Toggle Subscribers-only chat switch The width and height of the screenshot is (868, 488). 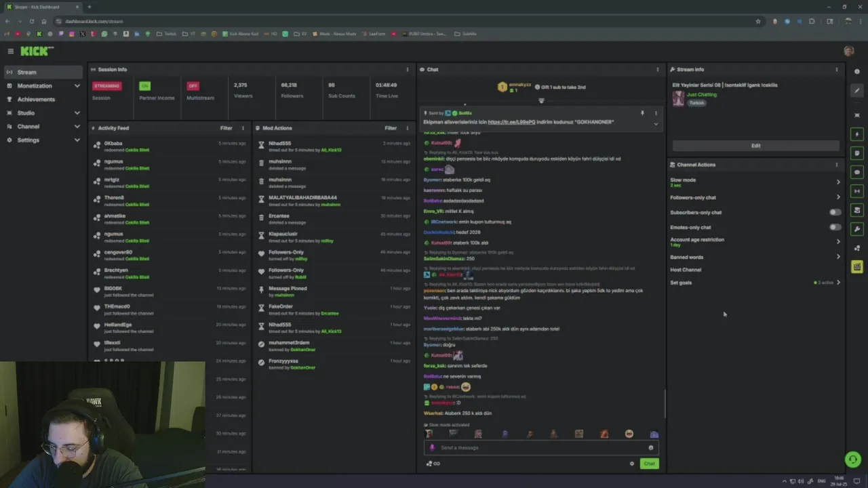pos(835,212)
